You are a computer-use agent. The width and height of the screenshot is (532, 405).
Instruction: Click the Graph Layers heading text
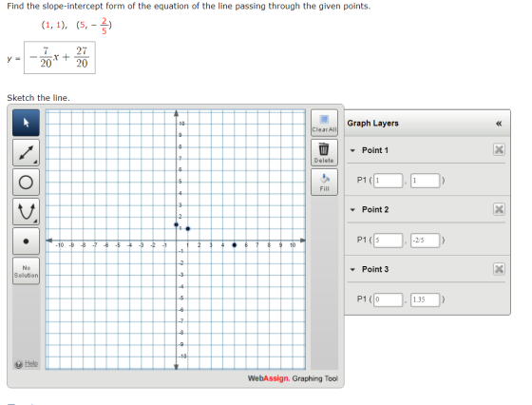372,124
